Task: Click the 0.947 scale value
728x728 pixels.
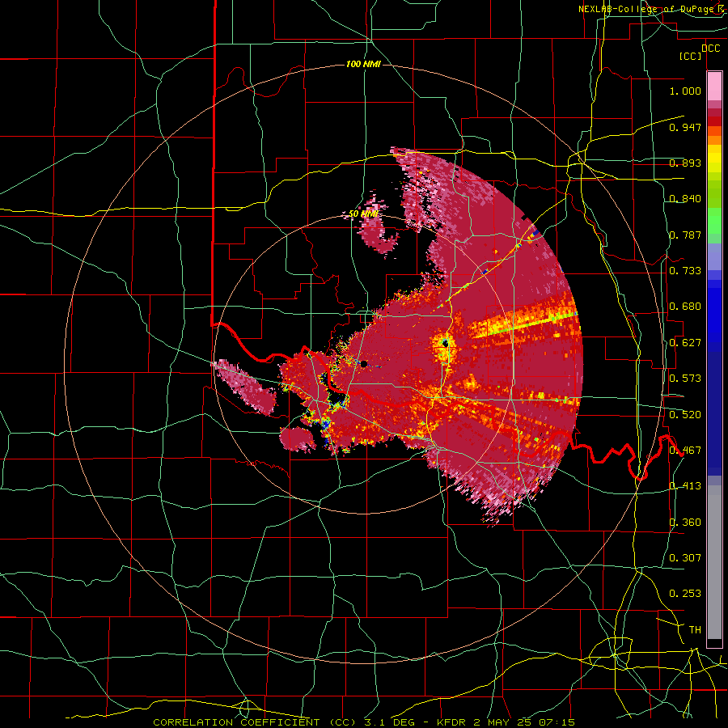Action: click(685, 127)
